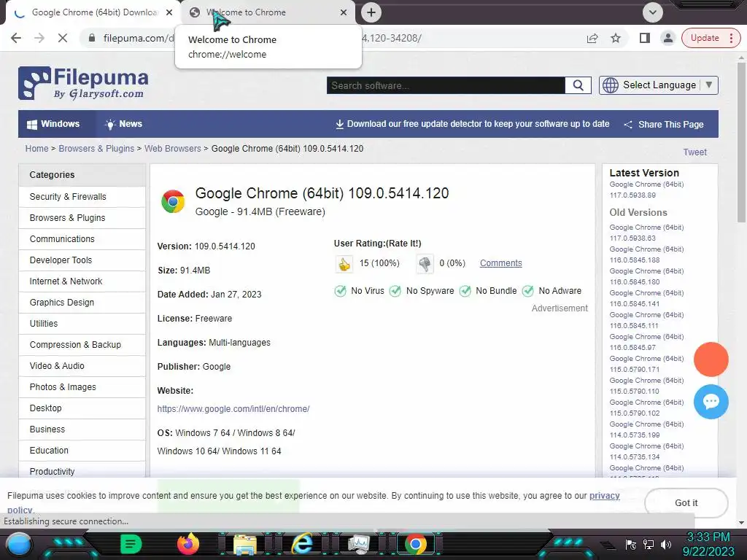Click the orange floating circle button
Image resolution: width=747 pixels, height=560 pixels.
tap(711, 359)
